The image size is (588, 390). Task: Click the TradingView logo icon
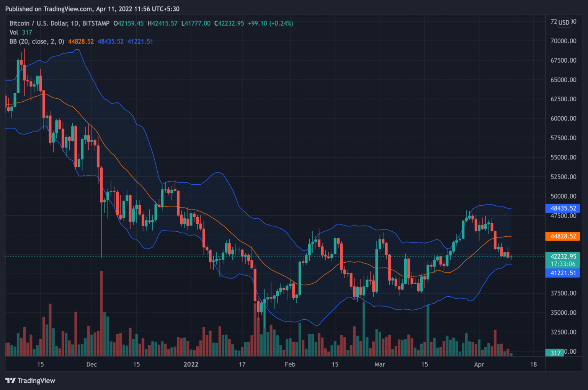[10, 380]
